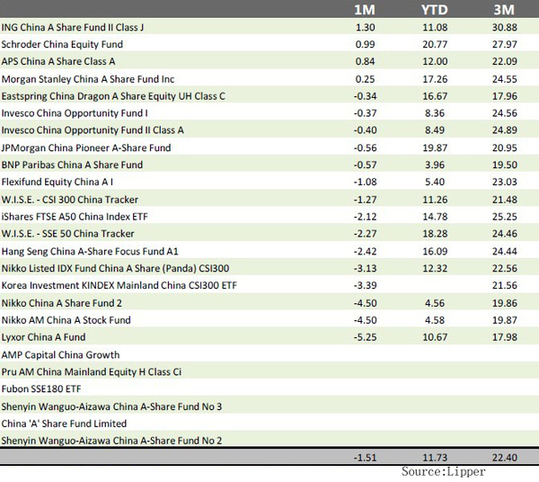The image size is (539, 482).
Task: Select the 1M value -1.08
Action: click(365, 182)
